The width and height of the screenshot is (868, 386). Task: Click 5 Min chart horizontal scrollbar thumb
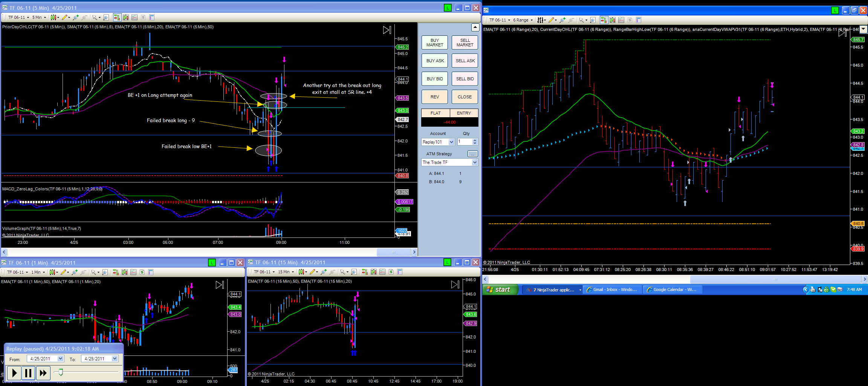tap(393, 252)
